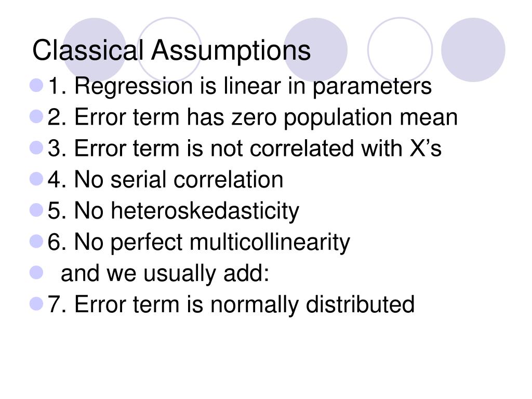532x399 pixels.
Task: Click bullet for Error term normally distributed
Action: tap(36, 303)
